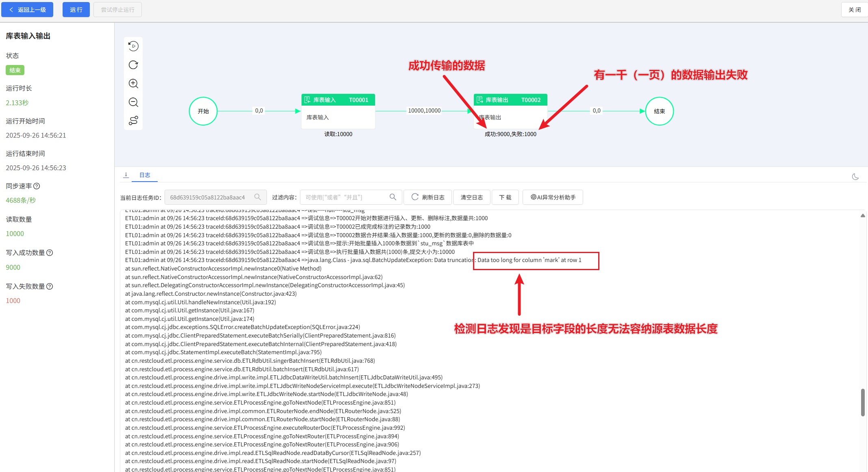Click the 刷新日志 button
The height and width of the screenshot is (472, 868).
[x=427, y=197]
